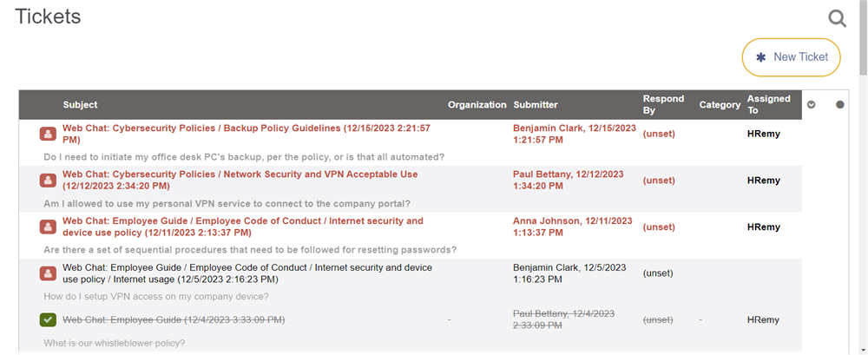This screenshot has width=868, height=355.
Task: Open the ticket search magnifier icon
Action: (837, 17)
